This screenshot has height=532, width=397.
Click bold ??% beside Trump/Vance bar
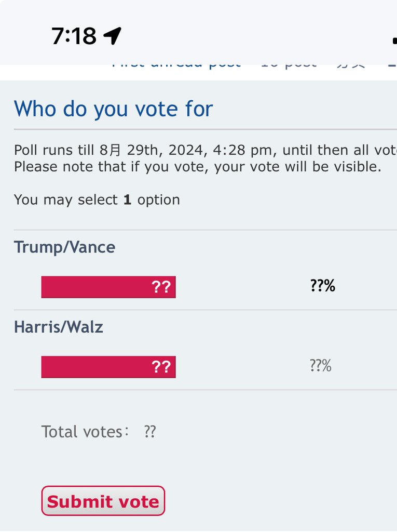point(322,286)
